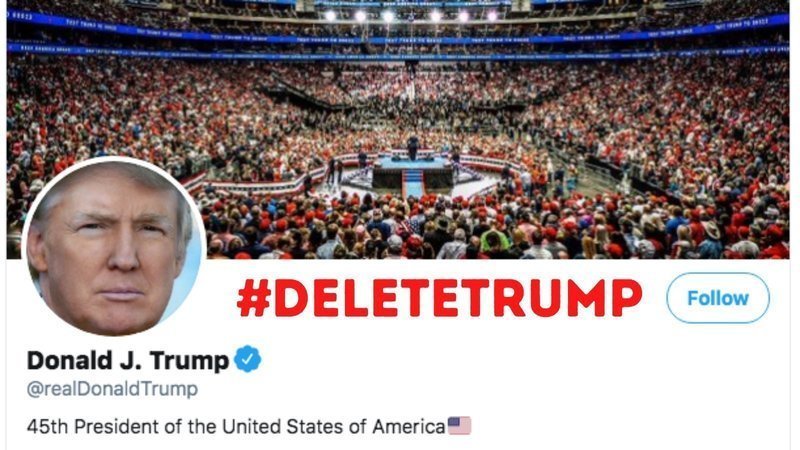This screenshot has width=800, height=450.
Task: Click the "TRUMP" part of red hashtag
Action: (552, 298)
